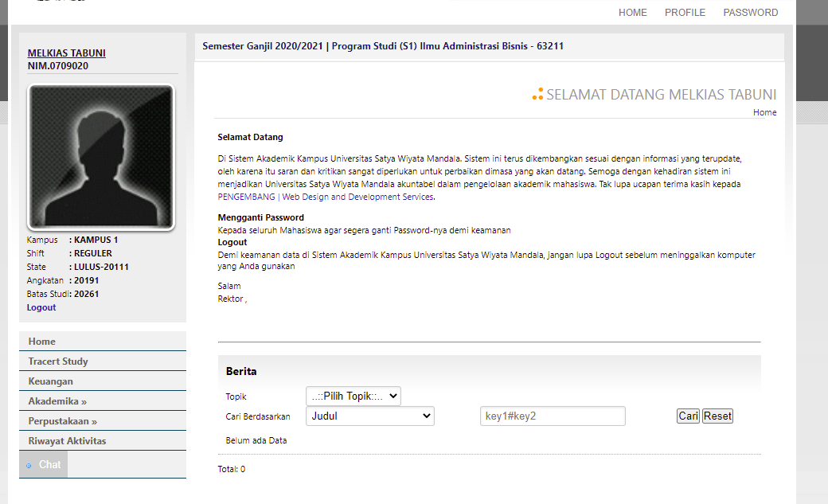Click the Home breadcrumb under welcome heading
Image resolution: width=828 pixels, height=504 pixels.
pyautogui.click(x=764, y=112)
